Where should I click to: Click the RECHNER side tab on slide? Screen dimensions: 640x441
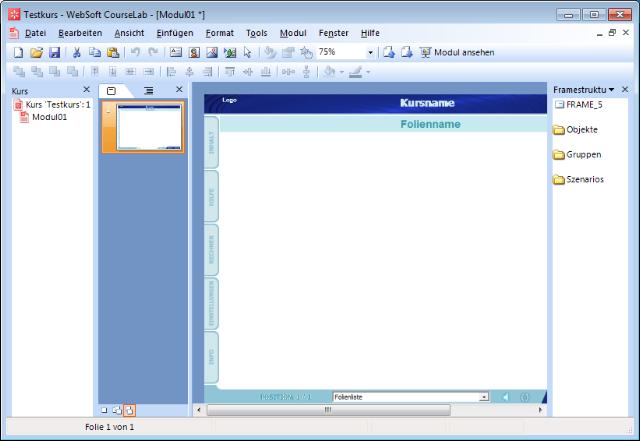[x=211, y=250]
